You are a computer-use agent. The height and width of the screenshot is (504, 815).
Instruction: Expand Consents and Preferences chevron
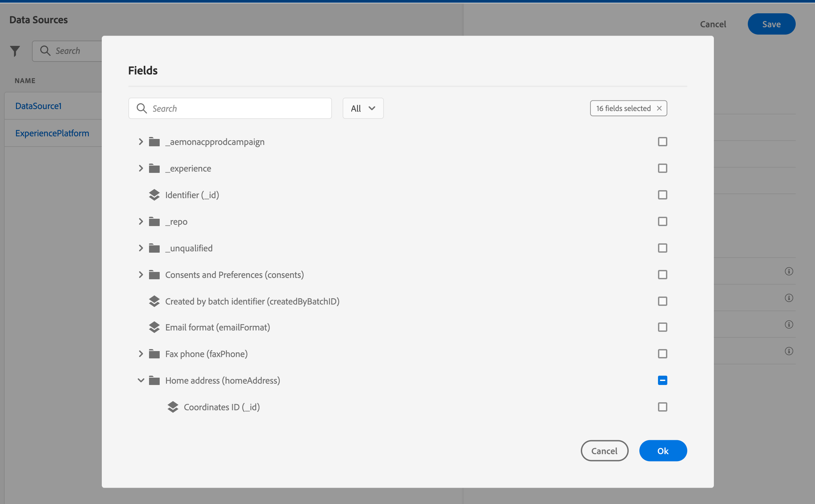(x=141, y=275)
